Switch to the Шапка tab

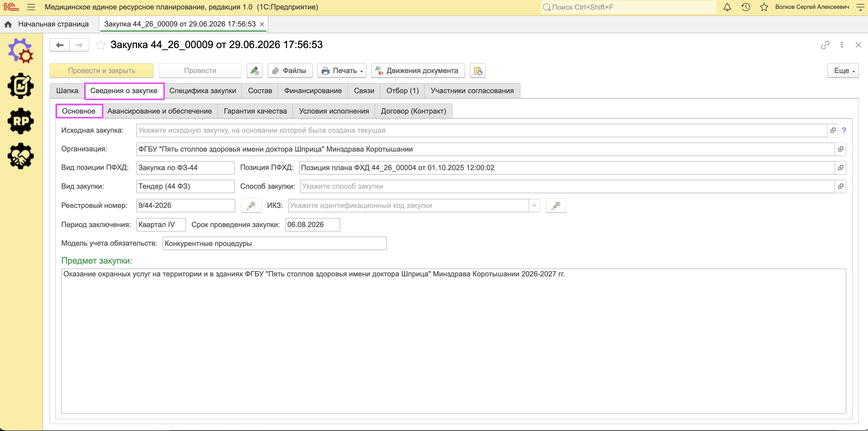(67, 91)
